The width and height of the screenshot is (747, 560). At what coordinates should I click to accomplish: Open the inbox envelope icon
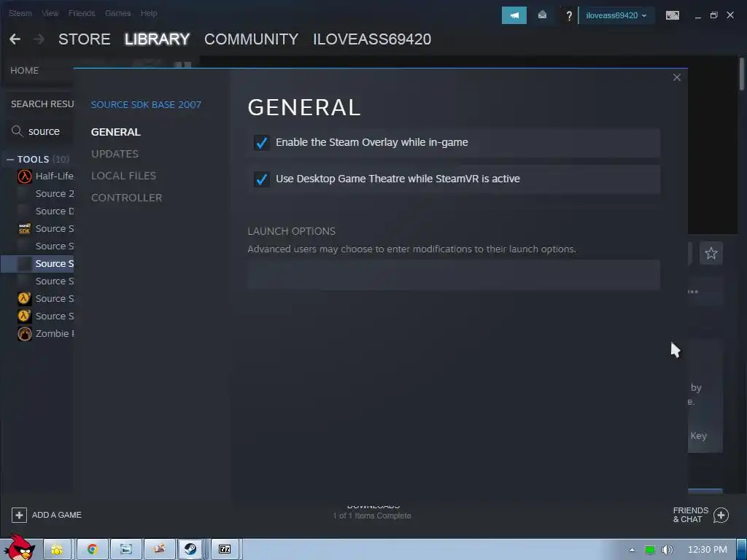[542, 15]
